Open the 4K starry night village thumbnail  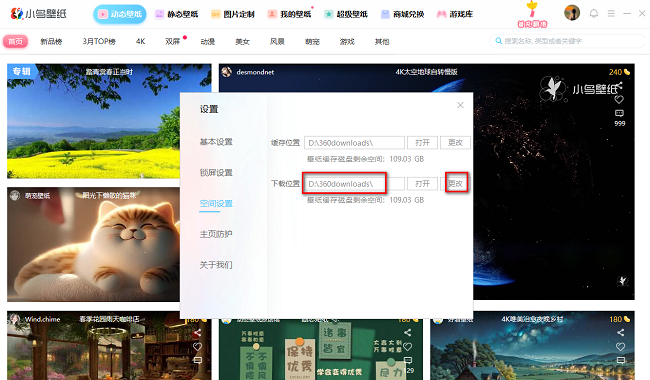[532, 346]
